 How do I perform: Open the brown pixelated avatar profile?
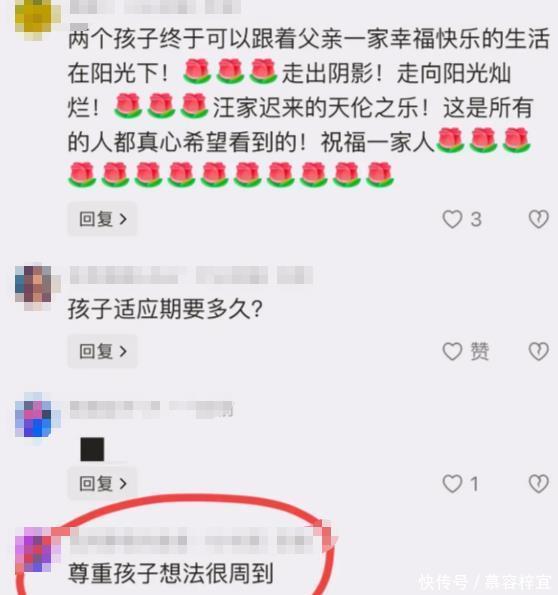tap(37, 287)
